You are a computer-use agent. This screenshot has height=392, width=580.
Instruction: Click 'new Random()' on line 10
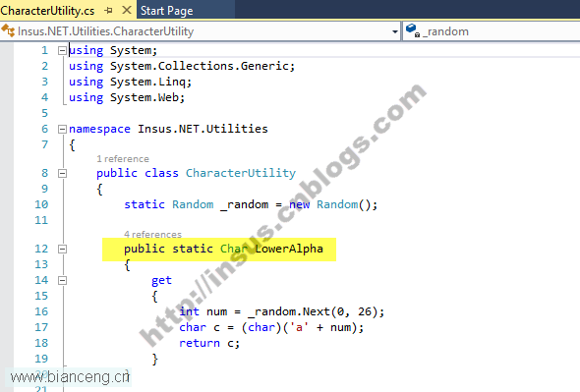[x=330, y=204]
